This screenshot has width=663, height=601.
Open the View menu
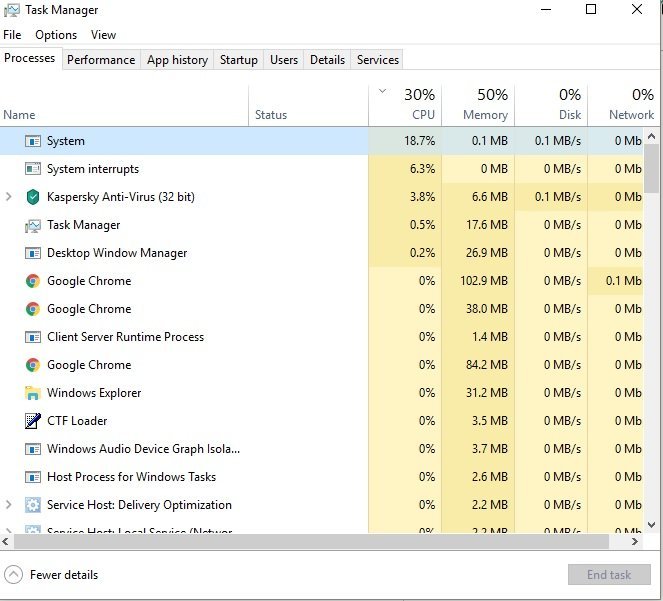[103, 35]
